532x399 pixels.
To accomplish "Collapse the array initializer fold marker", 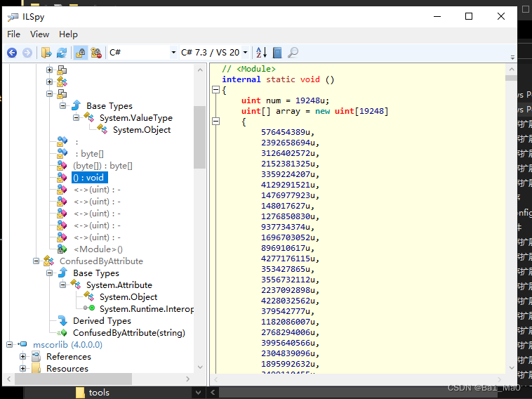I will pyautogui.click(x=215, y=122).
